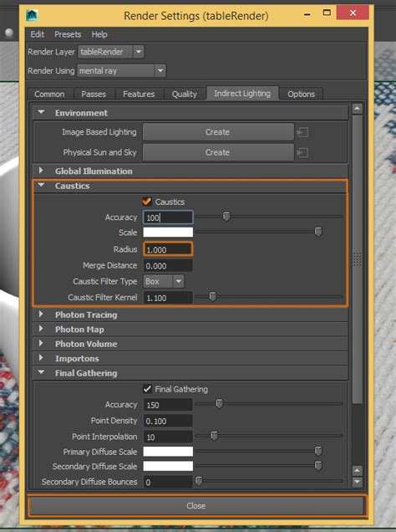Click the Caustic Filter Kernel slider handle
This screenshot has height=532, width=396.
213,297
